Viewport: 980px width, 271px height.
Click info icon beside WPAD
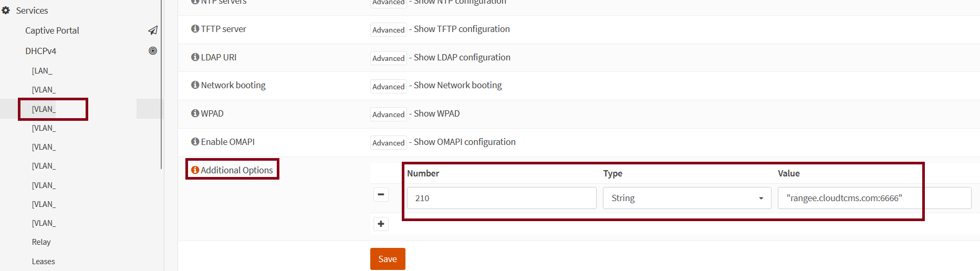pos(195,113)
